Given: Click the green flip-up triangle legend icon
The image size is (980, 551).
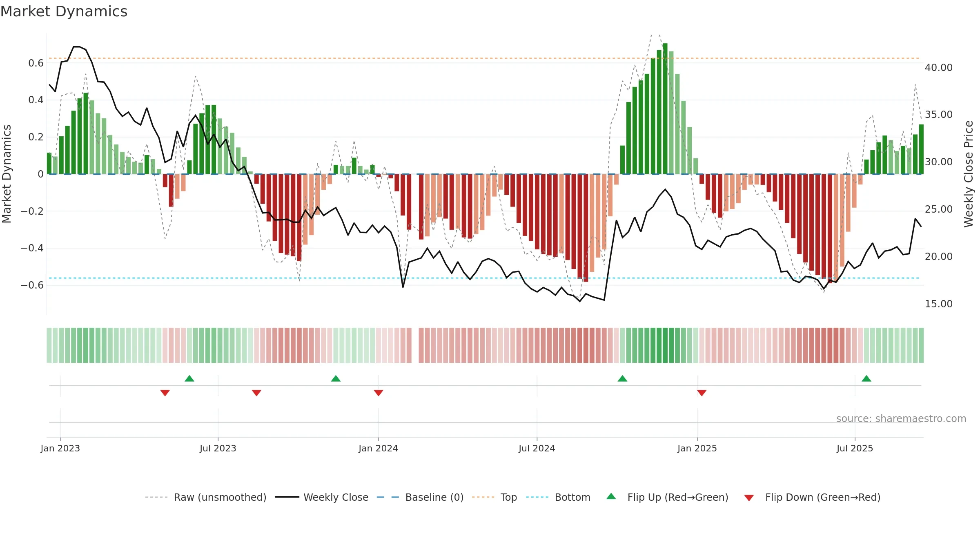Looking at the screenshot, I should (x=611, y=496).
